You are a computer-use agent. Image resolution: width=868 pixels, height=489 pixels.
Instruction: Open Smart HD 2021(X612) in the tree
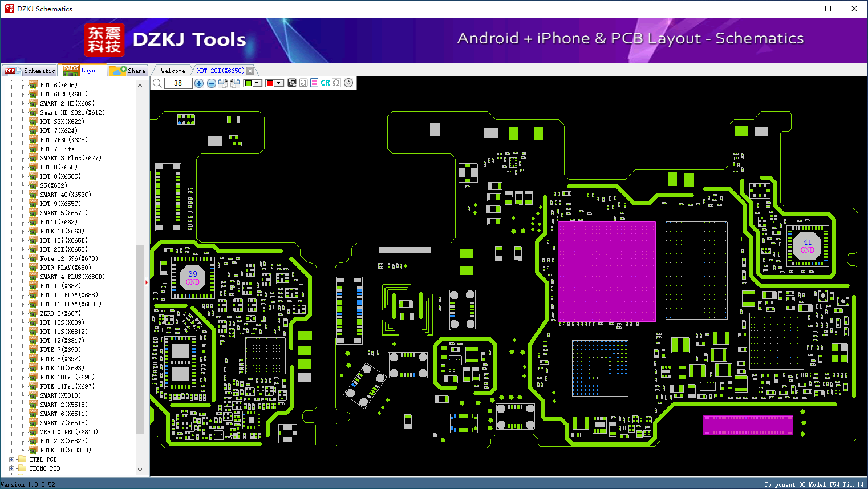pyautogui.click(x=72, y=112)
